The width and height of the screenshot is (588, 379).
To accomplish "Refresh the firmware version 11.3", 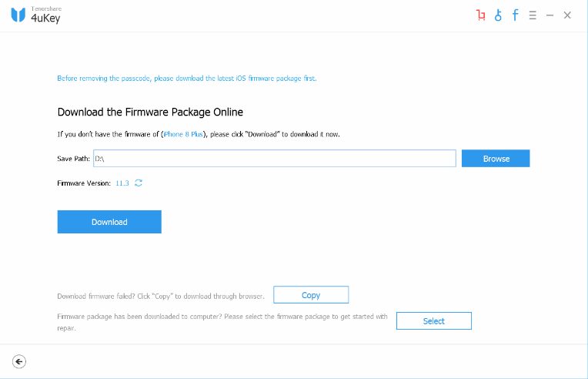I will point(139,183).
